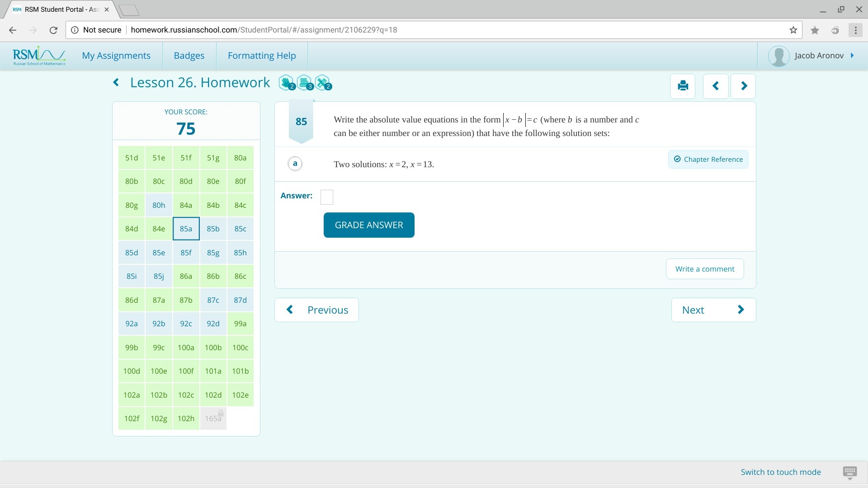Go to next problem using top right arrow
The width and height of the screenshot is (868, 488).
(744, 86)
